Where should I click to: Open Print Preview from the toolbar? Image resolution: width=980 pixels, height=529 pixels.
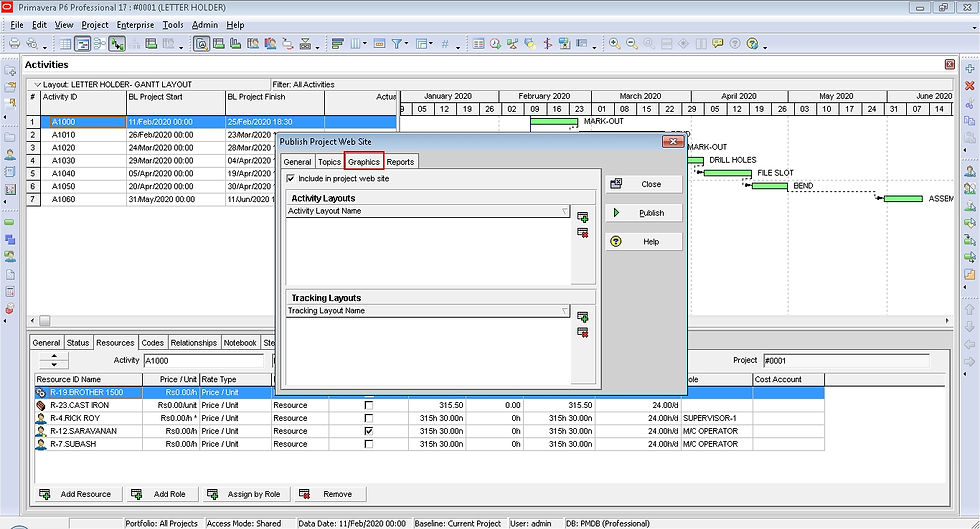(31, 44)
